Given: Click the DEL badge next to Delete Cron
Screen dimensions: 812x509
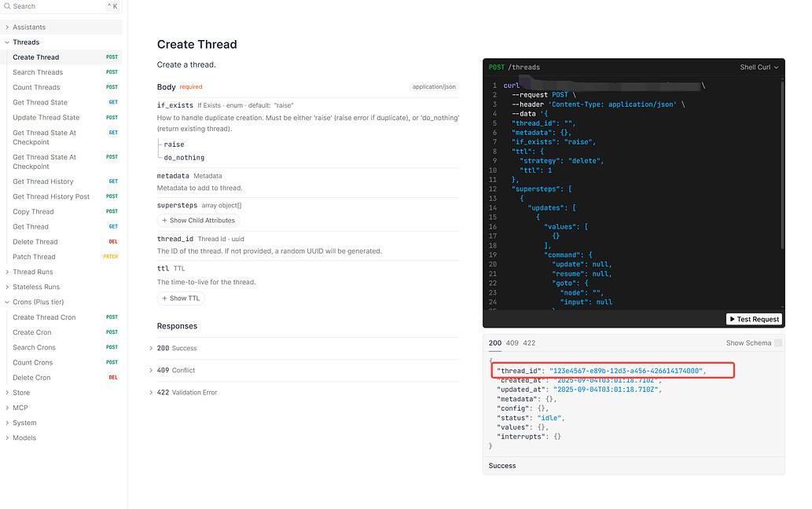Looking at the screenshot, I should coord(112,377).
